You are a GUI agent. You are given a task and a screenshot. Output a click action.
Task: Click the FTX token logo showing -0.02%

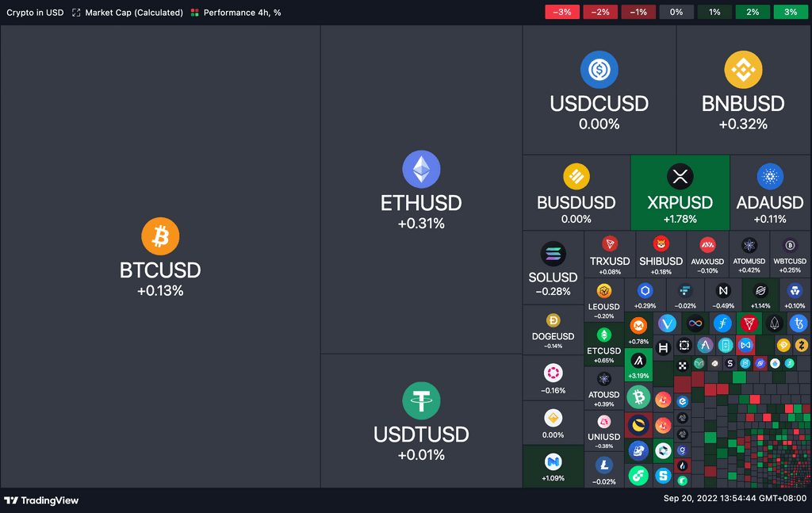(x=685, y=291)
